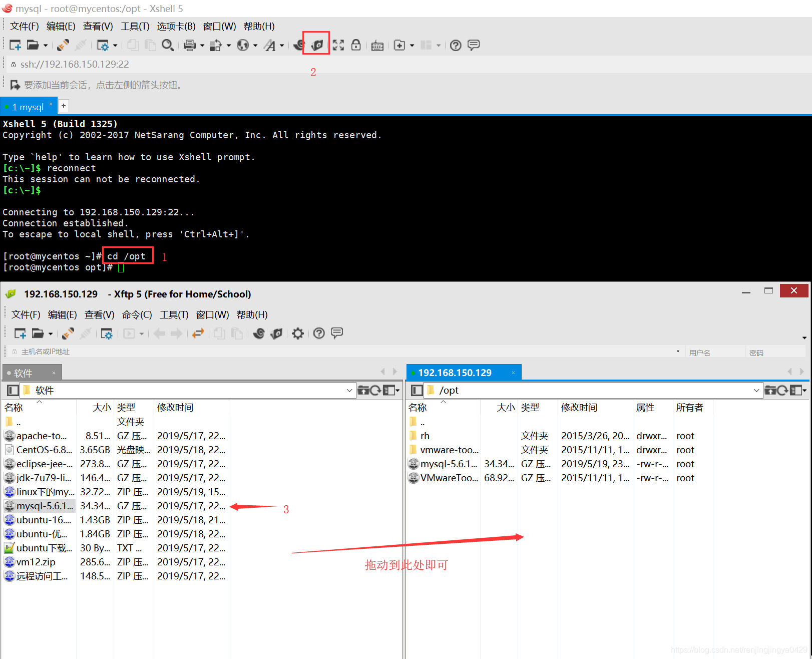
Task: Click Xftp connect icon in its toolbar
Action: point(68,334)
